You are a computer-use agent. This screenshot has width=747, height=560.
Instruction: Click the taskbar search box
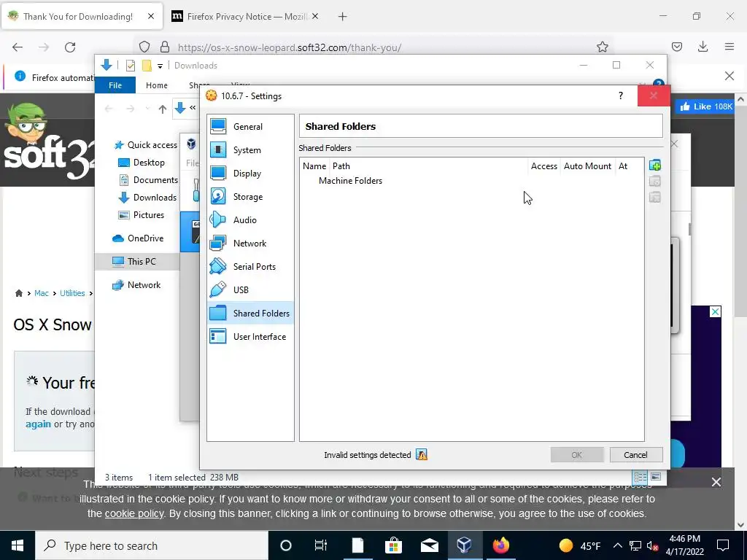[152, 545]
